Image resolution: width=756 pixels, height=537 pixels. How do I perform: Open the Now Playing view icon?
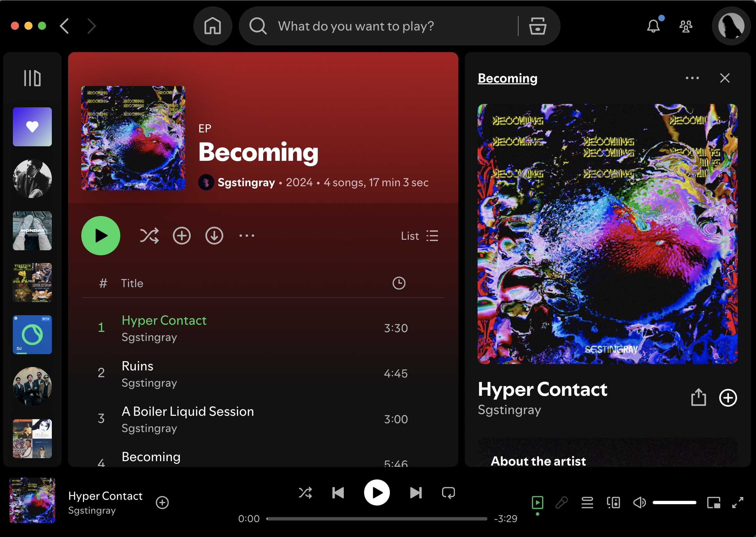(x=538, y=502)
